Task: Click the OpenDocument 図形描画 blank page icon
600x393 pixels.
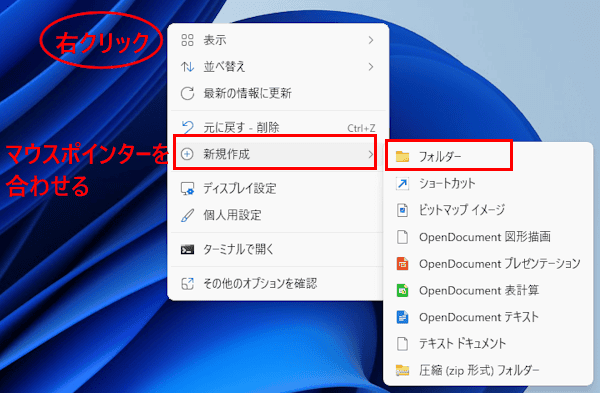Action: pyautogui.click(x=402, y=237)
